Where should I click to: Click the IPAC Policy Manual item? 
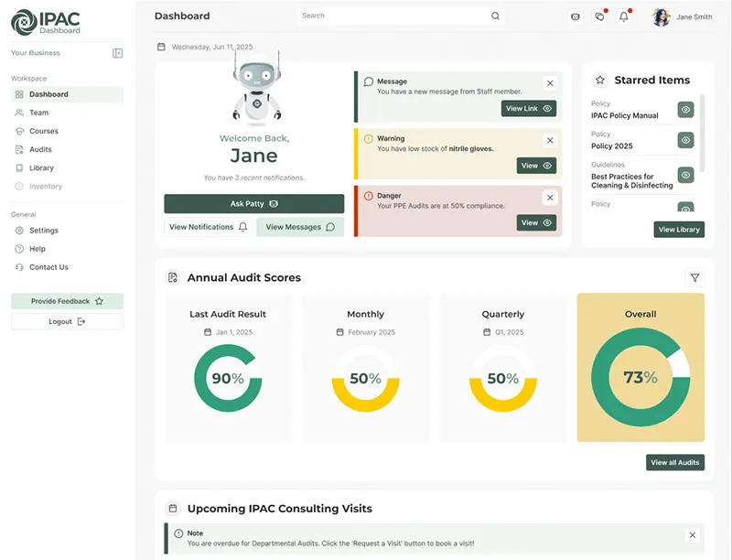tap(625, 115)
